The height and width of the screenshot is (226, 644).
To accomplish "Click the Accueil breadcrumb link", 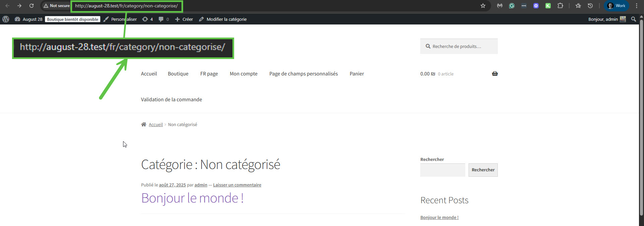I will (x=156, y=124).
